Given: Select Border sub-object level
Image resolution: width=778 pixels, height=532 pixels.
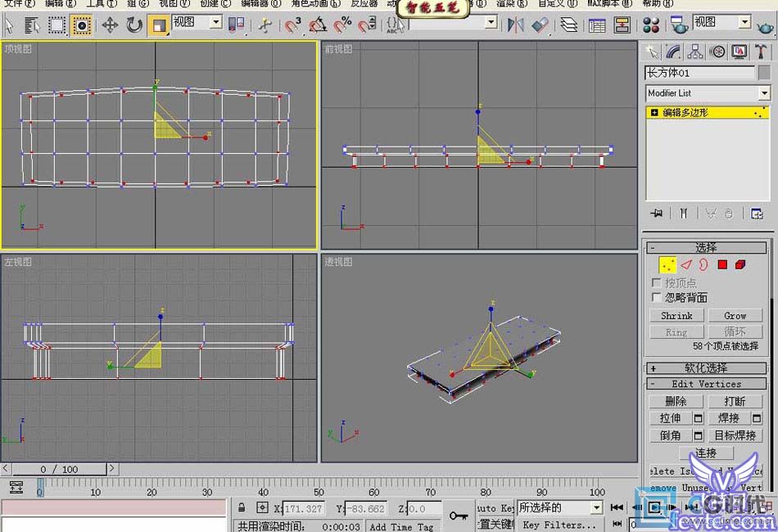Looking at the screenshot, I should (x=703, y=264).
